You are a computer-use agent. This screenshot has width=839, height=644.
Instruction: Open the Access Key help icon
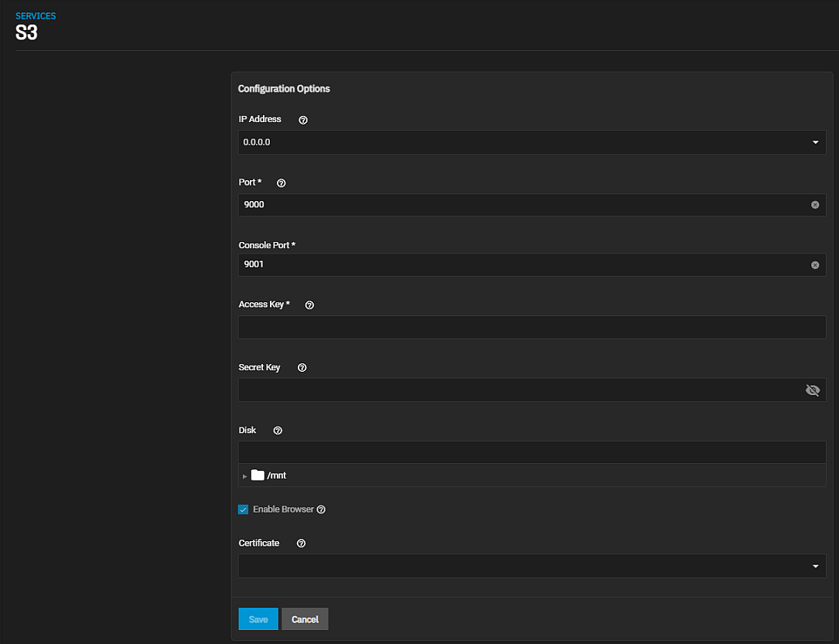[309, 305]
